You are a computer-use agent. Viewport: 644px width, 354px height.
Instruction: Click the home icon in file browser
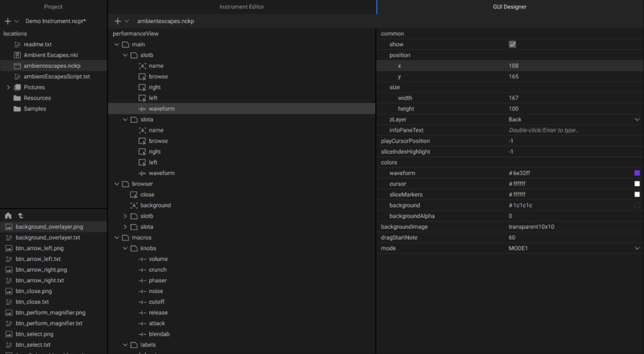click(8, 216)
